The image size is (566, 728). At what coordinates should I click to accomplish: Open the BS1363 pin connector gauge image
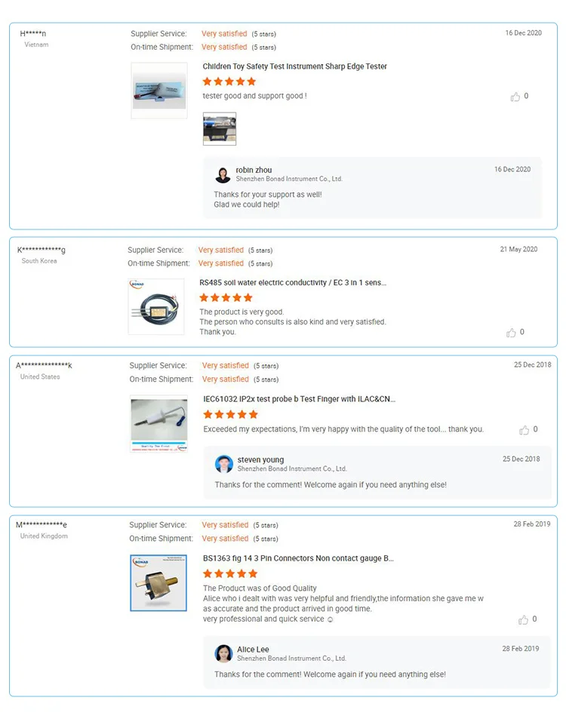click(158, 582)
